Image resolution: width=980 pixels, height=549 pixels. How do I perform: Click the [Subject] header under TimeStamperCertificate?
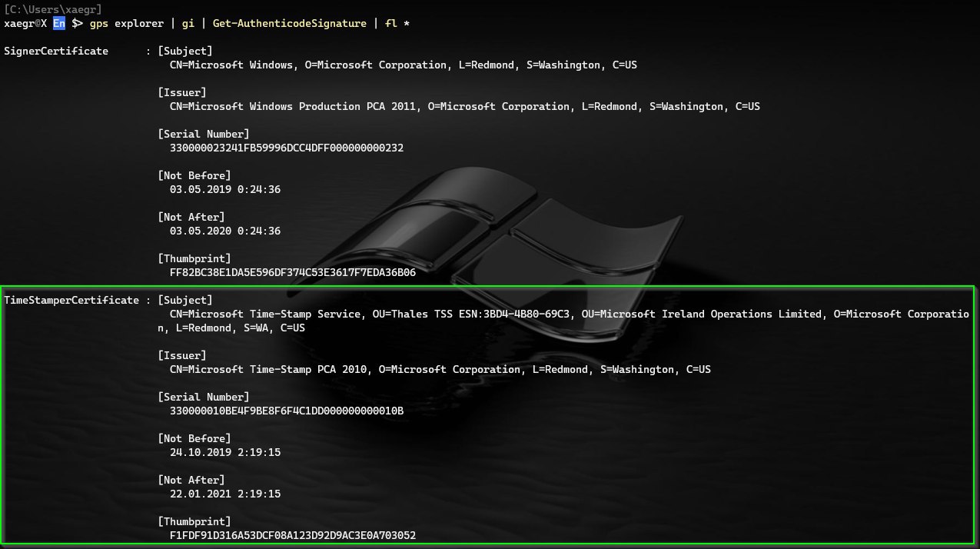click(185, 300)
